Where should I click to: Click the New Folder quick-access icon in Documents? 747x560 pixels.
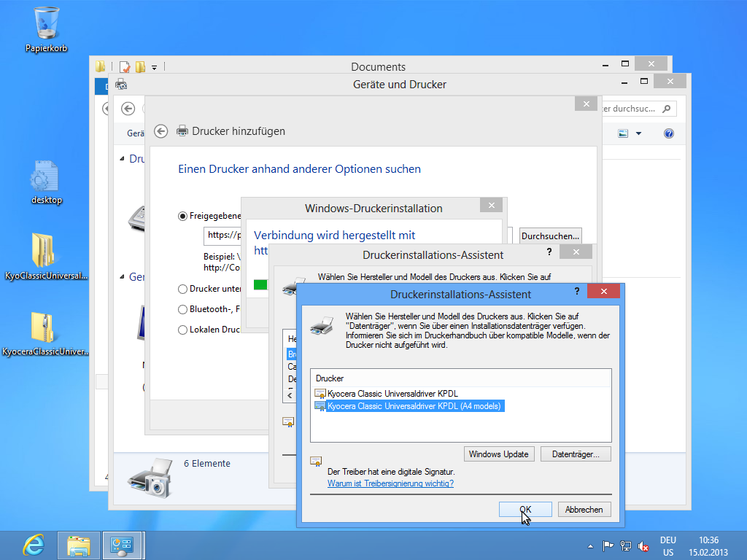coord(140,66)
